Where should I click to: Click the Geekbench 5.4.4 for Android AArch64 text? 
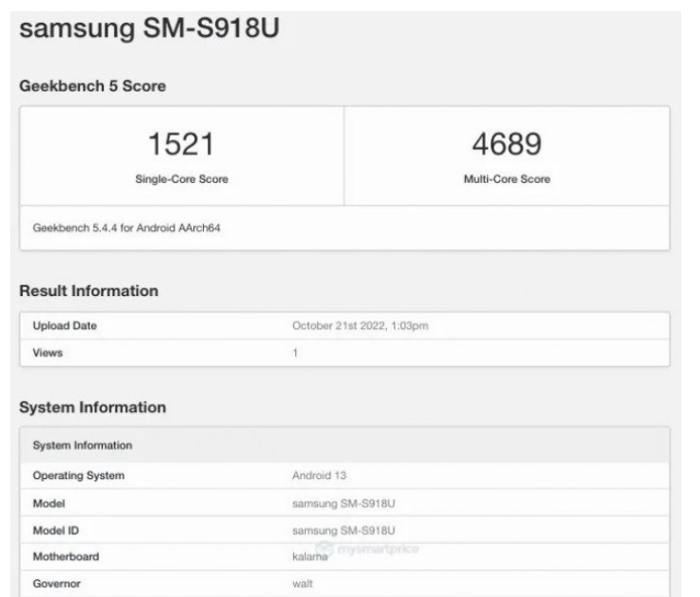click(x=126, y=228)
